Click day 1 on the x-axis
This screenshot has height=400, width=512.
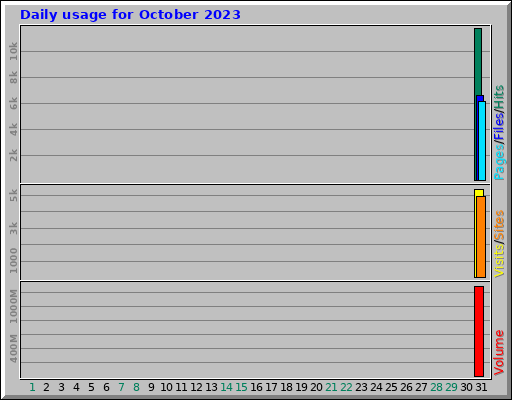point(32,387)
